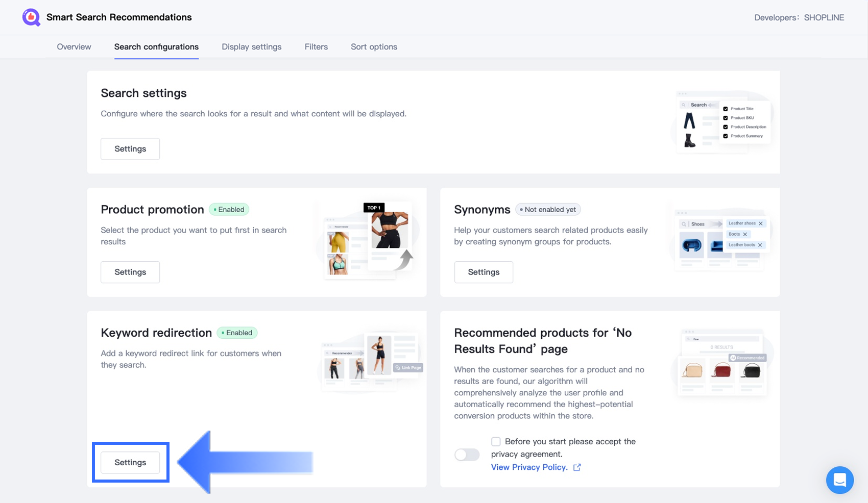
Task: Go to the Filters tab
Action: (316, 47)
